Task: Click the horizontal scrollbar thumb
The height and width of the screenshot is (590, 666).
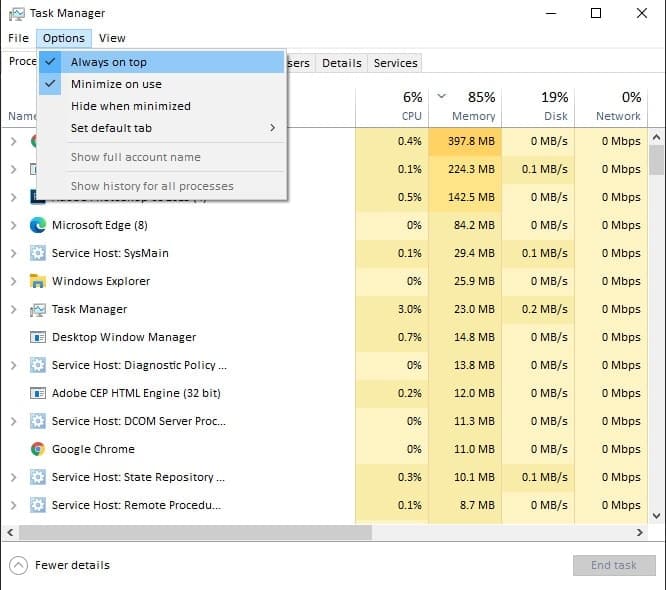Action: (195, 533)
